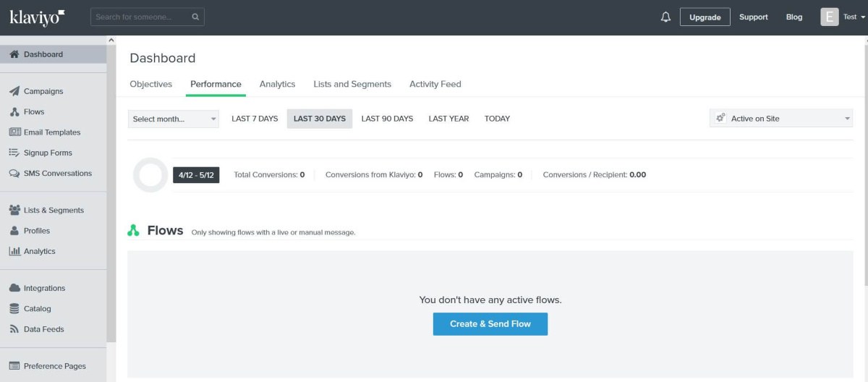Click the account avatar letter E
Screen dimensions: 868x382
coord(829,17)
